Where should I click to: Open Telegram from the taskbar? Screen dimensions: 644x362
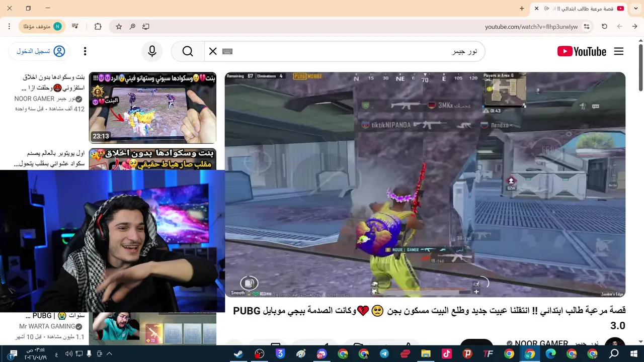(384, 354)
